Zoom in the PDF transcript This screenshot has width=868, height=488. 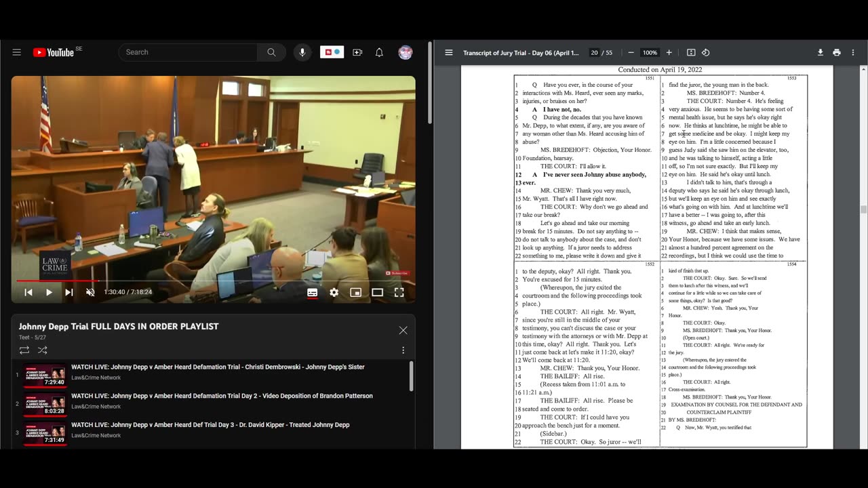click(x=669, y=53)
